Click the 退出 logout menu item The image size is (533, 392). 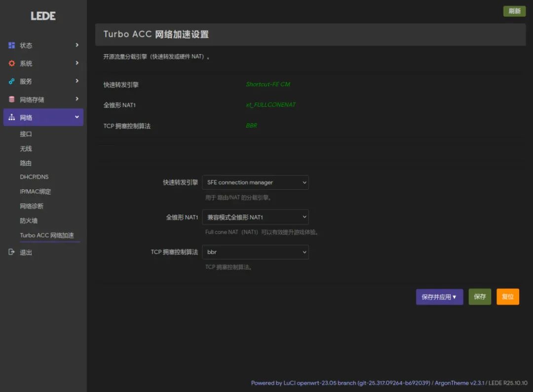[26, 252]
